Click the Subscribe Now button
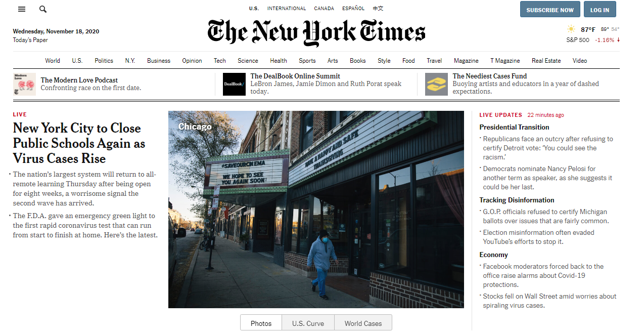 point(550,10)
